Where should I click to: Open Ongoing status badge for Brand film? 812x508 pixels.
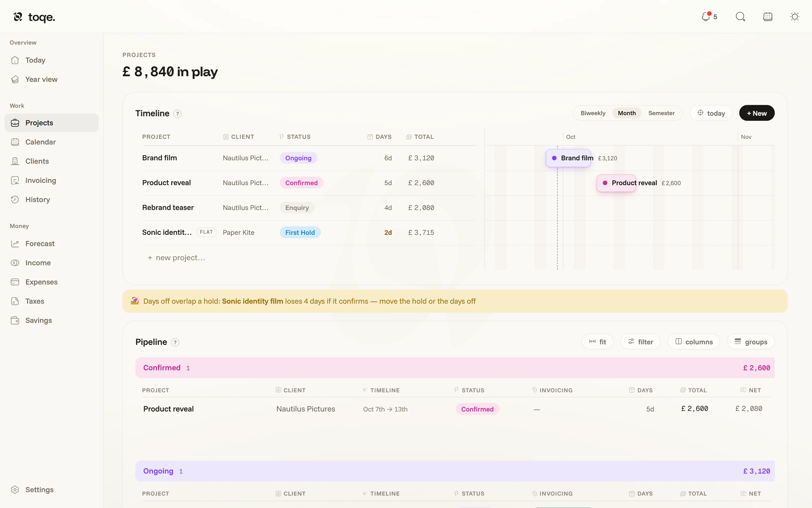(298, 158)
